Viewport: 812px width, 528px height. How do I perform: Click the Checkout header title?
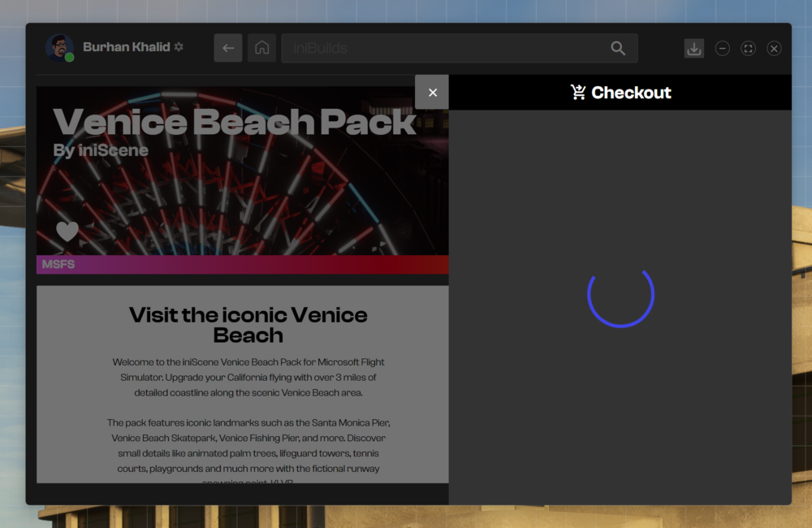click(631, 93)
